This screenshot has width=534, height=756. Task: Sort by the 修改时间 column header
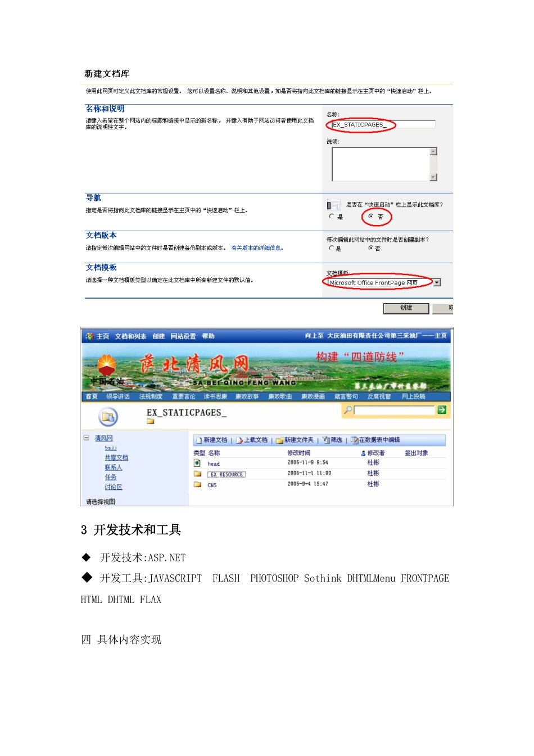298,453
